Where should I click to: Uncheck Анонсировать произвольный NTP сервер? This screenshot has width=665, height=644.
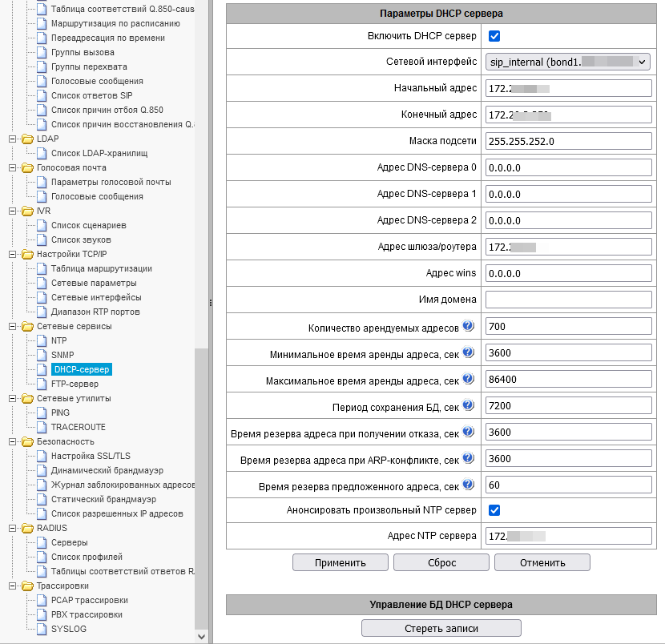(x=494, y=510)
